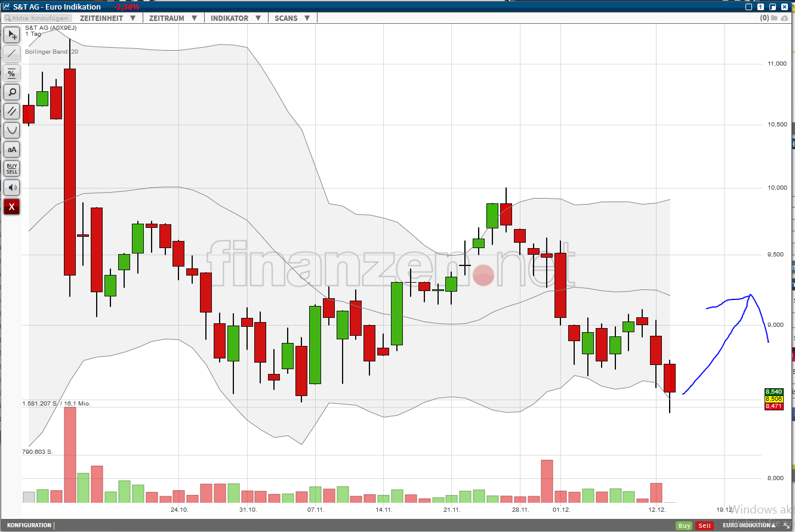This screenshot has height=532, width=795.
Task: Click the green Buy button
Action: (x=684, y=525)
